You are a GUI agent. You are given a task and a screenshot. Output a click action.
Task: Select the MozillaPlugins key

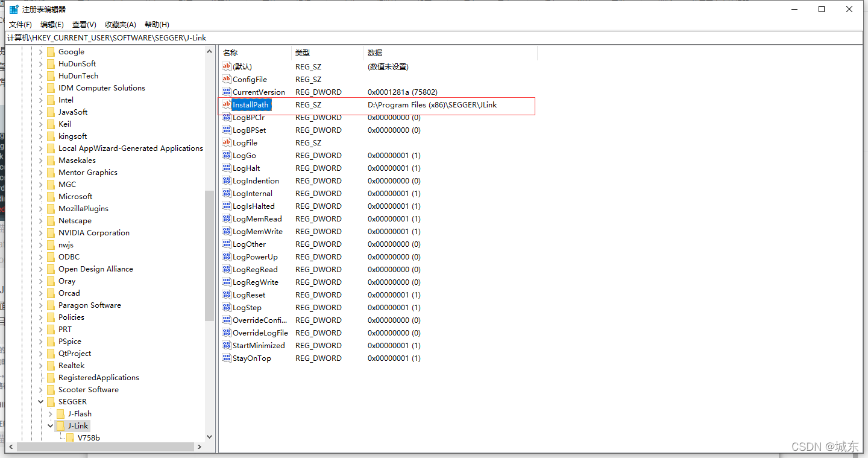point(84,208)
